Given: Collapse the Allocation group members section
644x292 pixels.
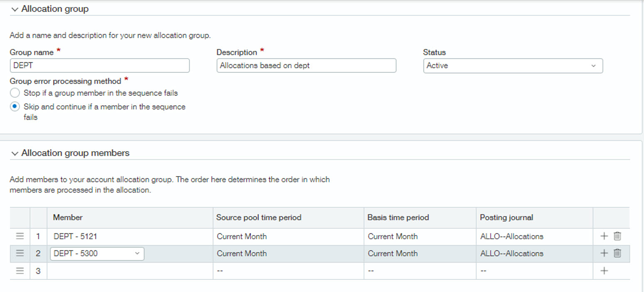Looking at the screenshot, I should 15,153.
